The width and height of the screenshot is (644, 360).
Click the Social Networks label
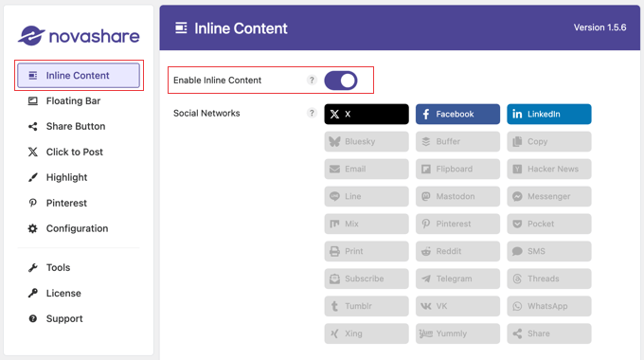pyautogui.click(x=206, y=114)
